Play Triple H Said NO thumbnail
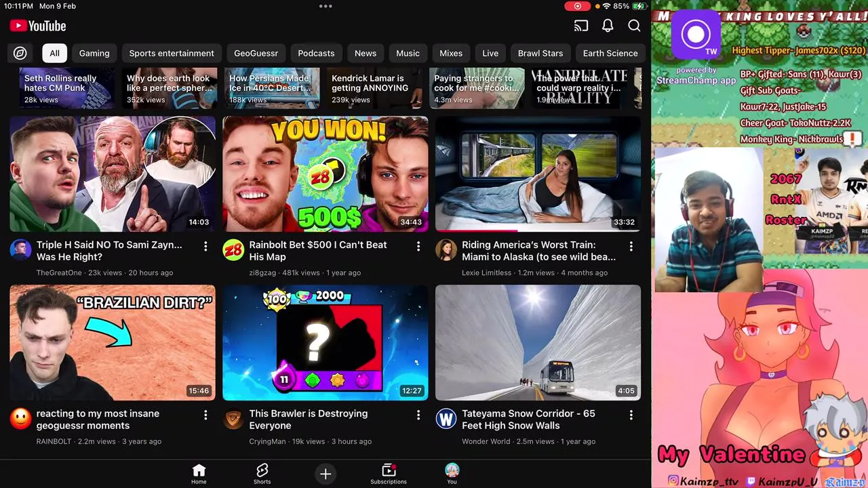The height and width of the screenshot is (488, 868). coord(113,174)
